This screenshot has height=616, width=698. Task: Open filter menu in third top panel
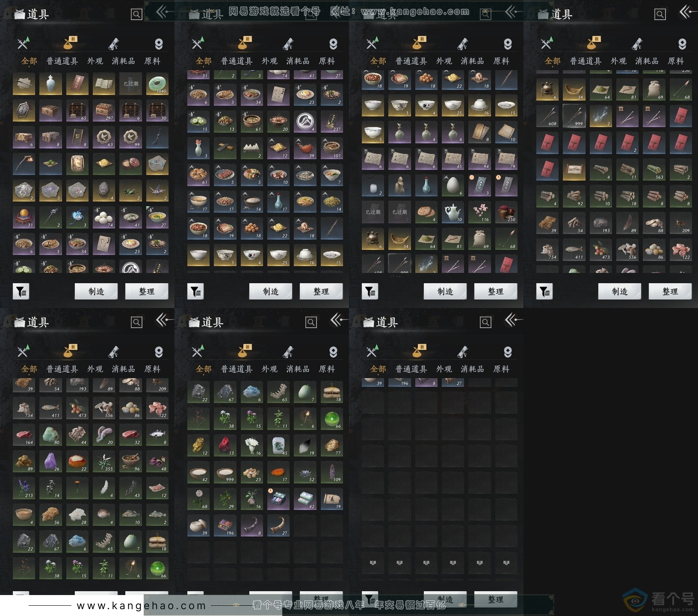370,292
